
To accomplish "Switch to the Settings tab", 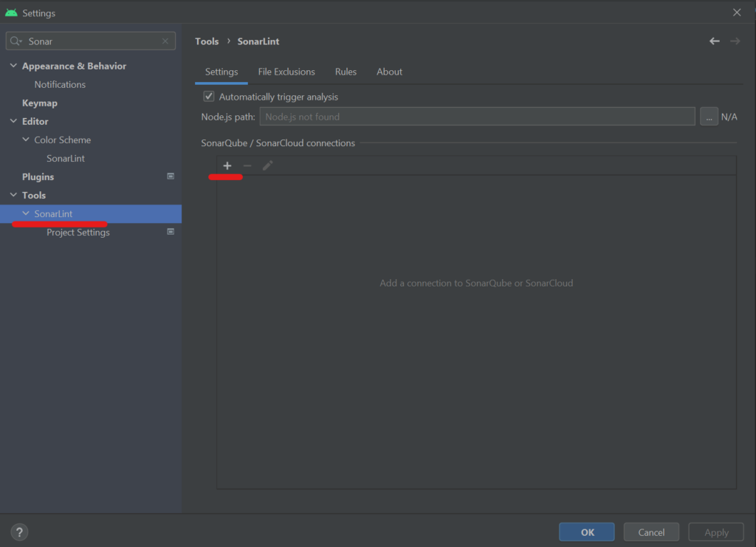I will (221, 72).
